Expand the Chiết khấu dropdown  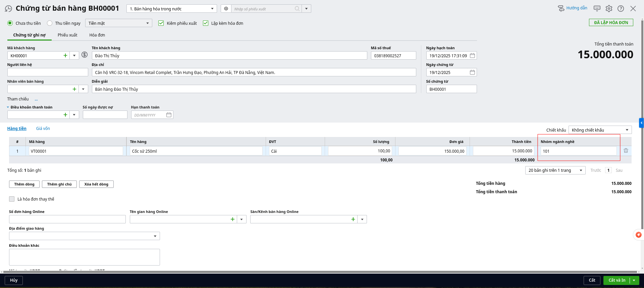pos(600,130)
